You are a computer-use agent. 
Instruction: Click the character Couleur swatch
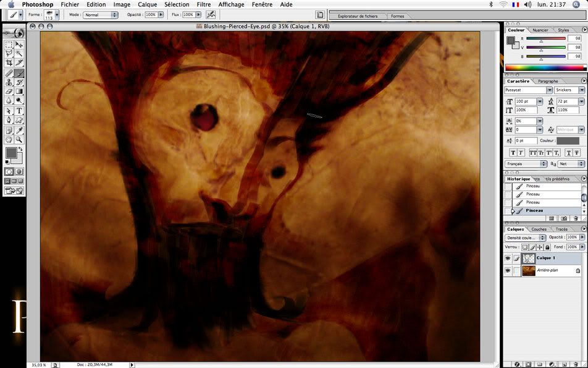click(x=568, y=141)
